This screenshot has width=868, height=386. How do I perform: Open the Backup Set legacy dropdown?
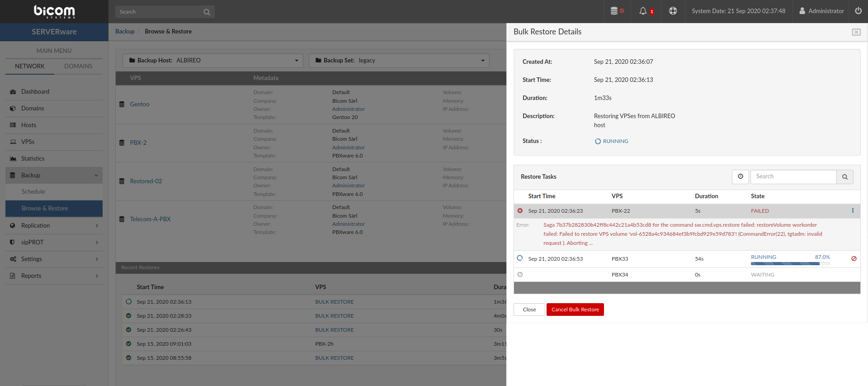click(399, 61)
